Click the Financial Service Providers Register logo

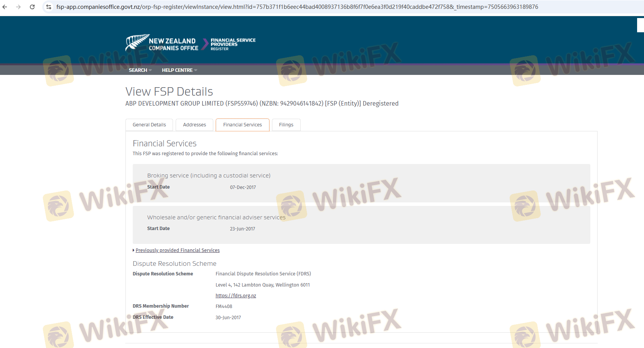point(232,44)
